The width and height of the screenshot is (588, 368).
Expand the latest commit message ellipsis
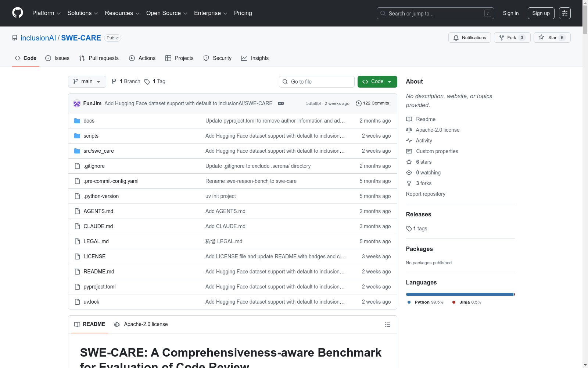tap(281, 103)
